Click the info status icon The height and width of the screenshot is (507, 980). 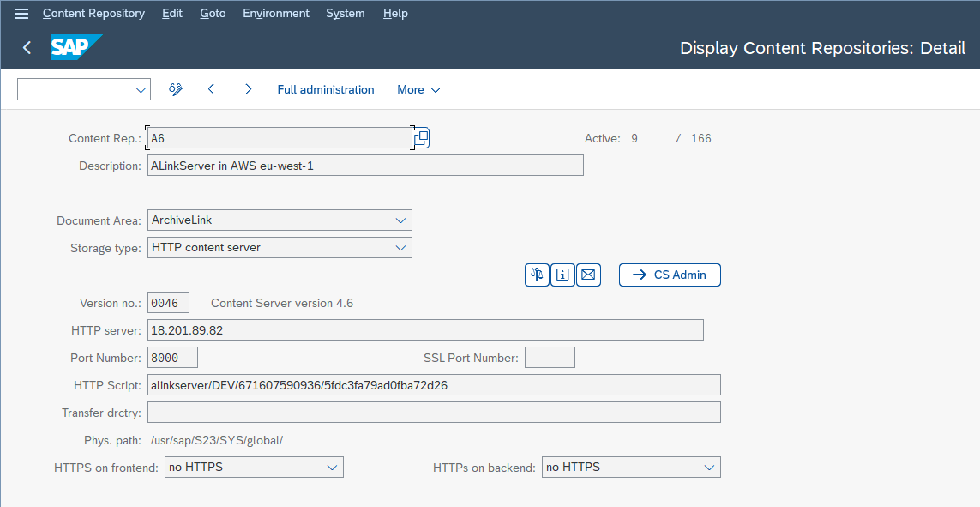pos(562,275)
